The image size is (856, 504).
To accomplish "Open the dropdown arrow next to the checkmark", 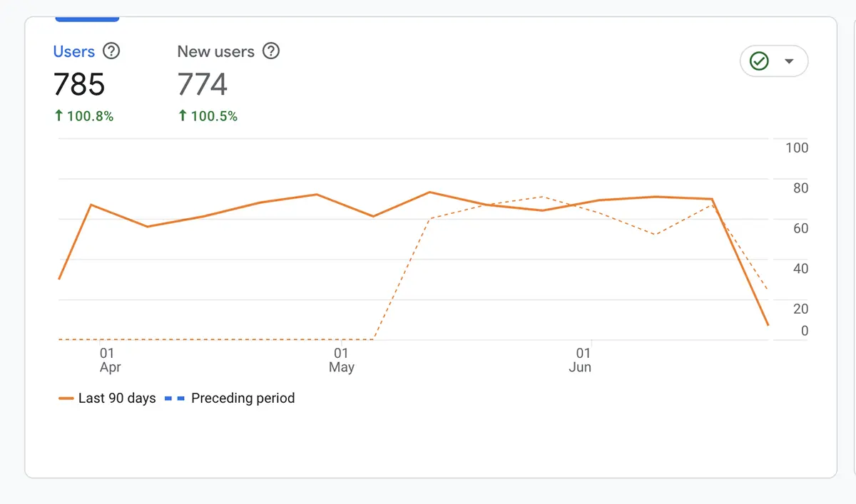I will coord(789,61).
